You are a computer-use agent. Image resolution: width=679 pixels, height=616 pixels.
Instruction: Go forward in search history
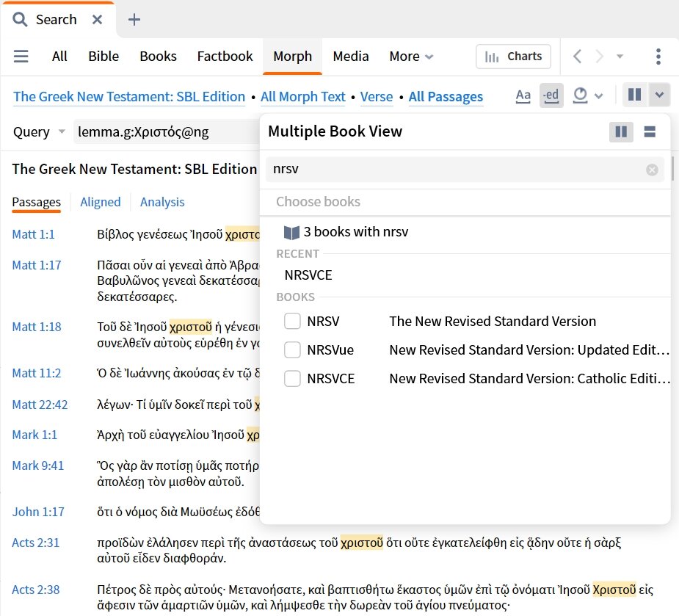tap(599, 57)
